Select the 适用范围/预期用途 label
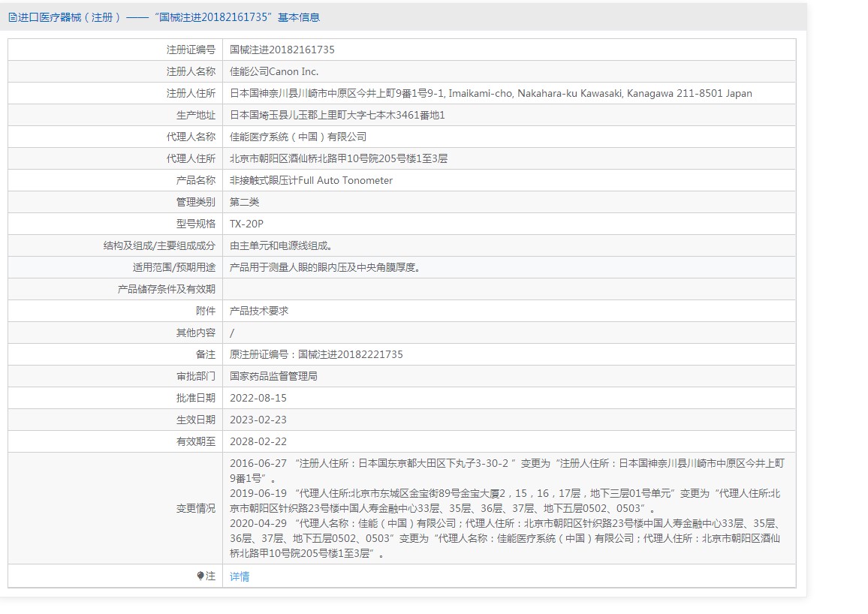 pyautogui.click(x=173, y=267)
